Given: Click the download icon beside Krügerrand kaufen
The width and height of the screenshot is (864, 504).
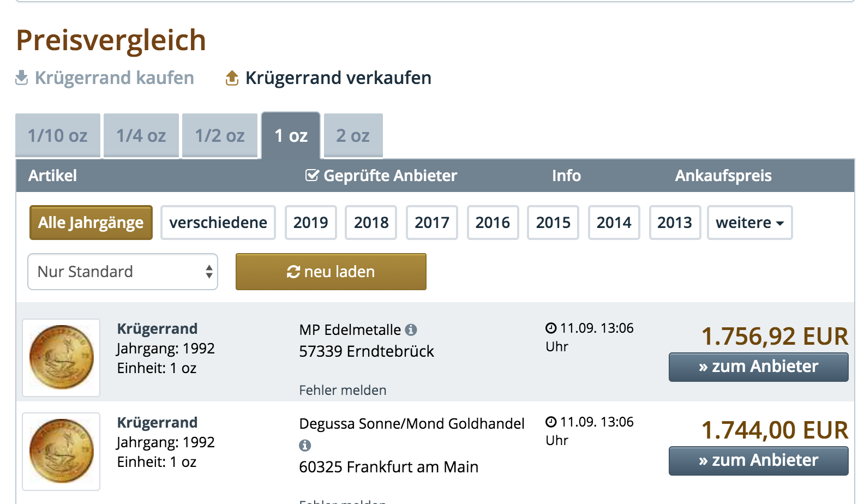Looking at the screenshot, I should click(x=21, y=78).
